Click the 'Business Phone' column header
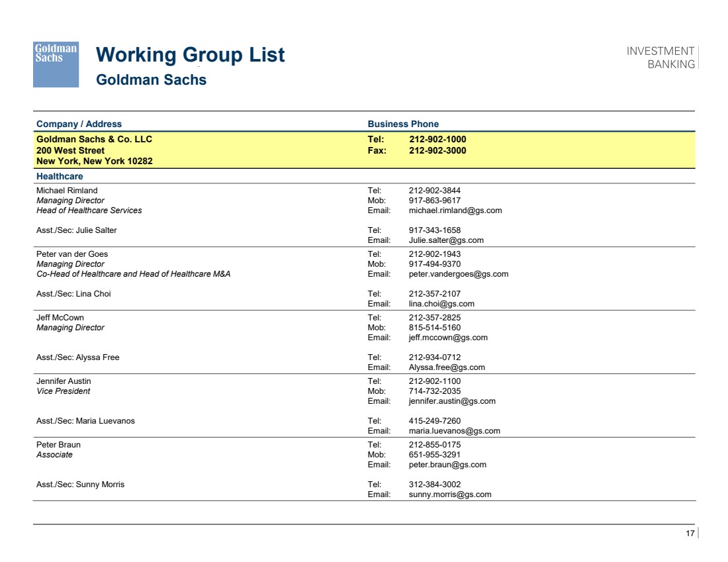 click(403, 124)
